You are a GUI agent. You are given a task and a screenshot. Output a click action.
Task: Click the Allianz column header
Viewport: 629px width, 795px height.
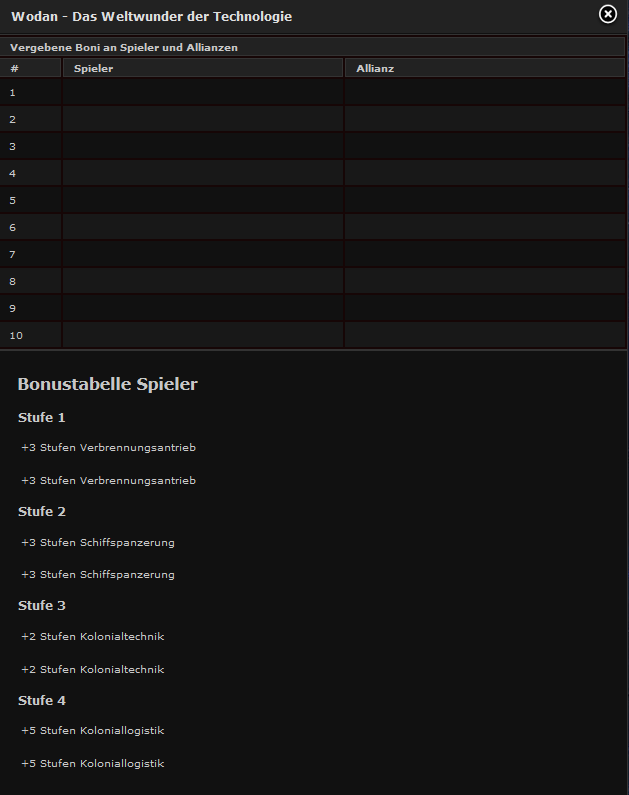(x=485, y=68)
